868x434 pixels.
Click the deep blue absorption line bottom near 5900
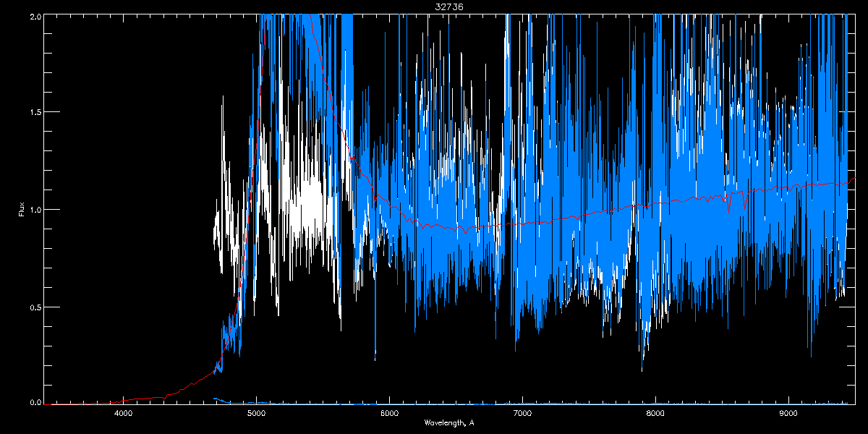point(375,357)
